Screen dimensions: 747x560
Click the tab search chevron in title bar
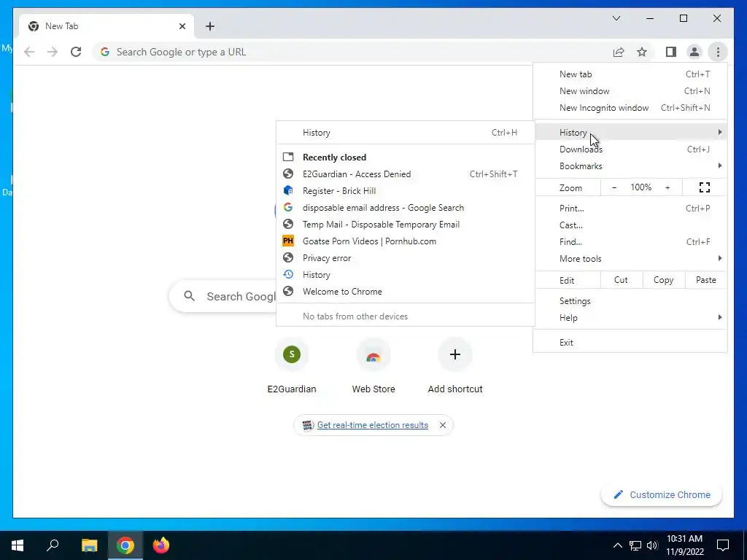(x=616, y=18)
